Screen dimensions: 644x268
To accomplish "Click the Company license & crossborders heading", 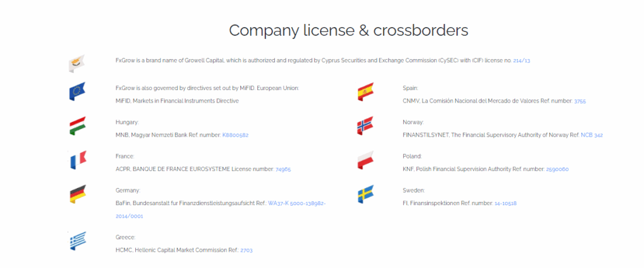I will (348, 30).
